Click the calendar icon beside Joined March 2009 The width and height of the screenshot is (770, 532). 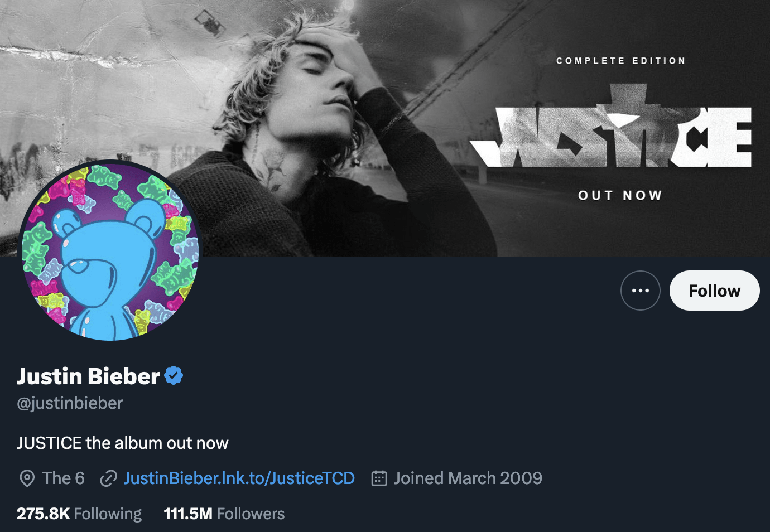click(379, 478)
